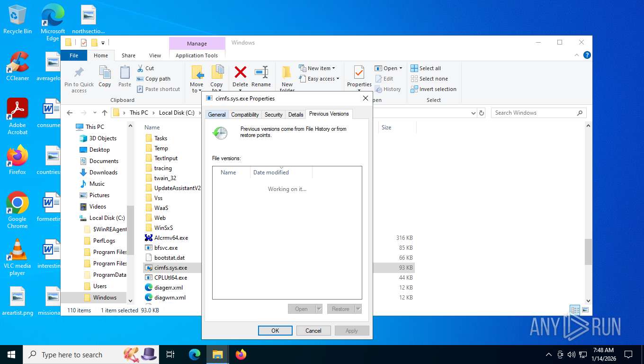This screenshot has width=644, height=364.
Task: Click Task View button in taskbar
Action: [170, 355]
